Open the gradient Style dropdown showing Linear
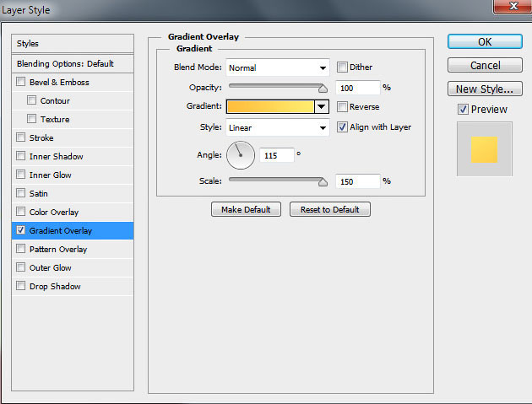The height and width of the screenshot is (404, 532). (278, 127)
